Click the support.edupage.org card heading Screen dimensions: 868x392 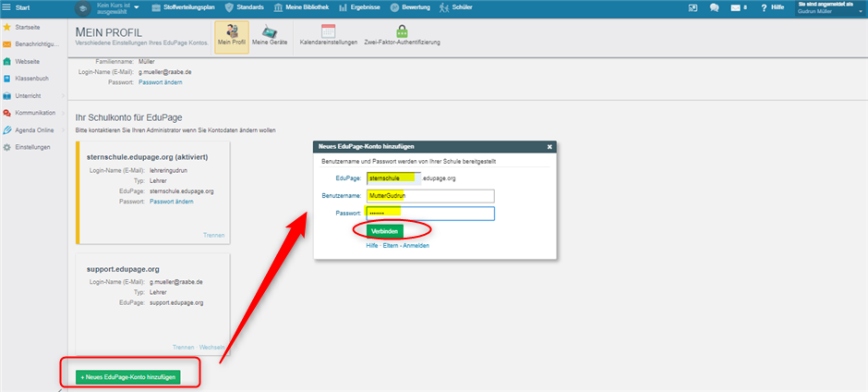point(123,269)
